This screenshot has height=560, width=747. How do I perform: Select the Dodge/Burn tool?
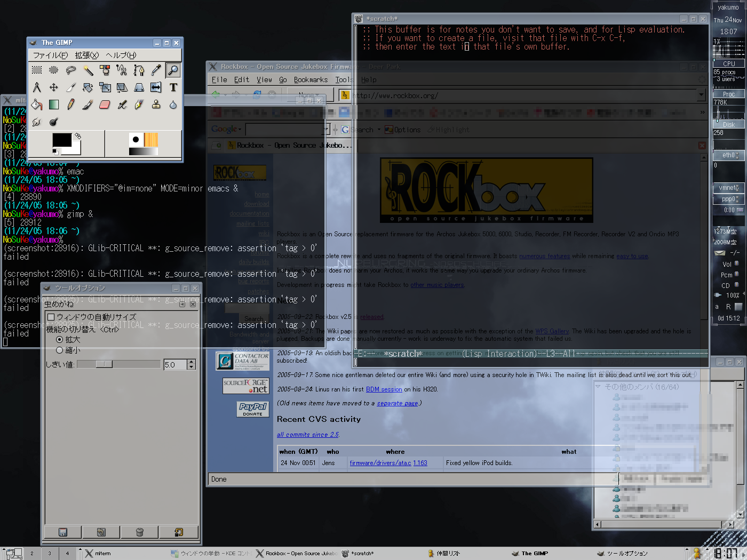click(x=54, y=122)
